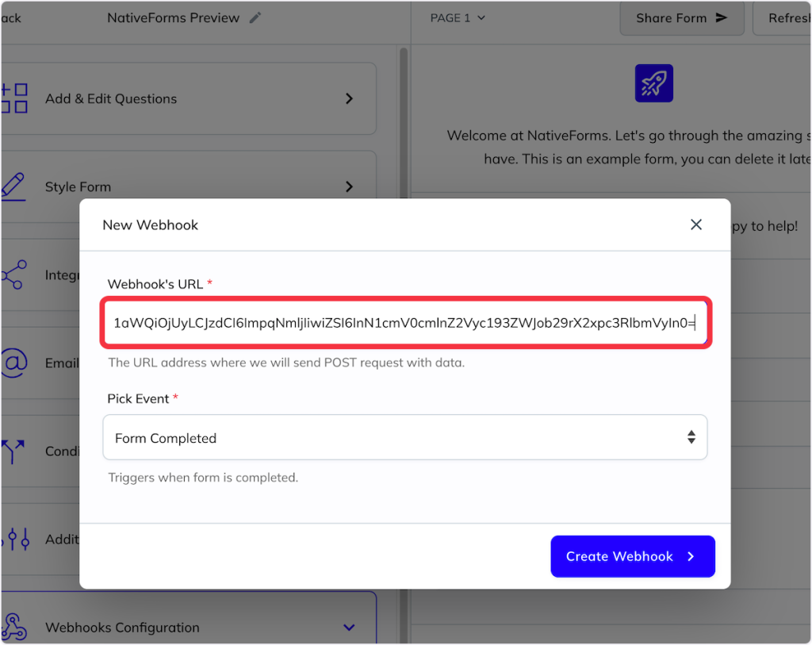The height and width of the screenshot is (645, 812).
Task: Open the Pick Event dropdown
Action: 404,437
